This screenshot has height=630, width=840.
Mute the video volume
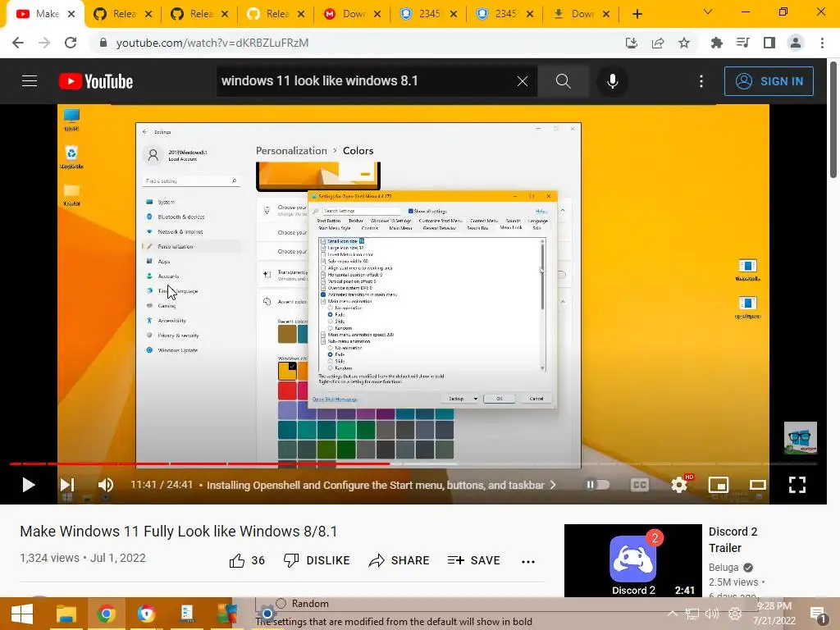[106, 485]
